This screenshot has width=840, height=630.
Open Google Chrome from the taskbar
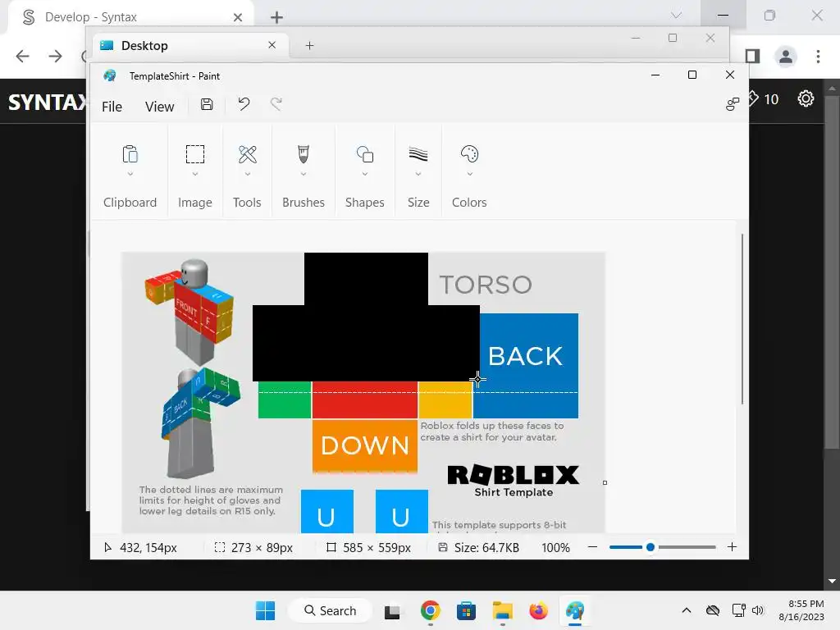click(430, 610)
